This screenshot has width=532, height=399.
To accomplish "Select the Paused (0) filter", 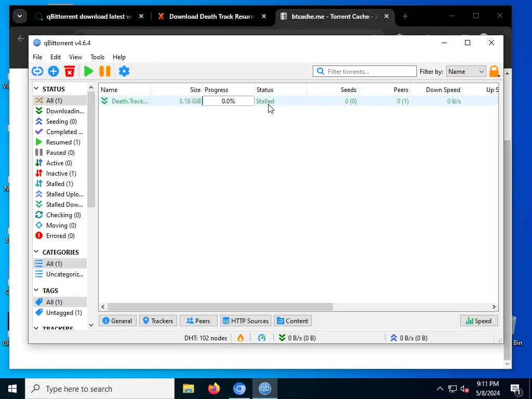I will 60,153.
